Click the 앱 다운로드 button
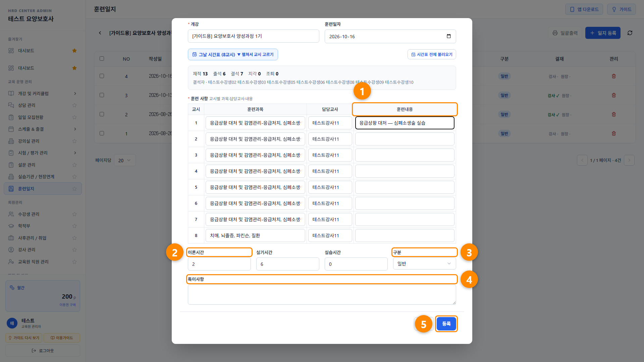This screenshot has width=644, height=362. tap(584, 9)
